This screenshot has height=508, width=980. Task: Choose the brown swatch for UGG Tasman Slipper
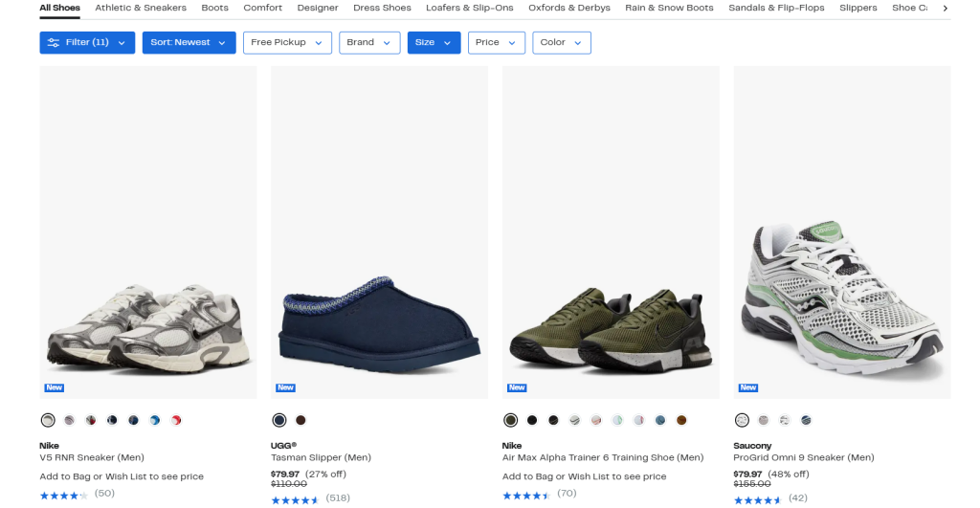click(301, 420)
